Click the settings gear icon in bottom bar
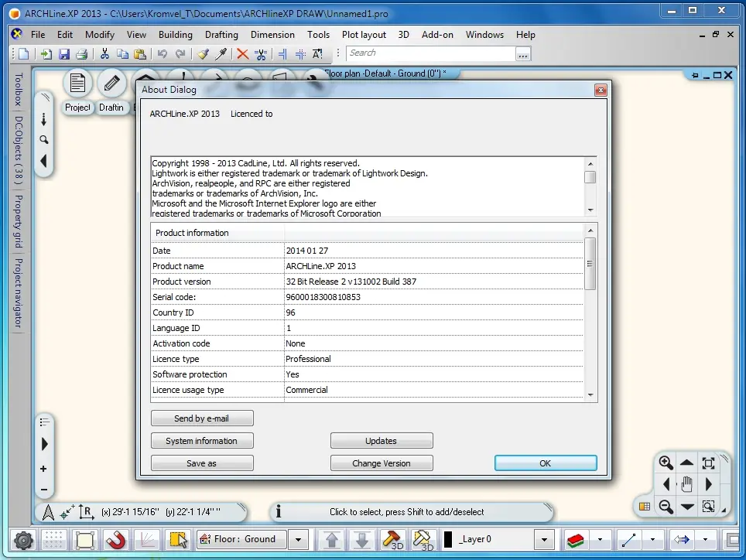 (x=23, y=540)
